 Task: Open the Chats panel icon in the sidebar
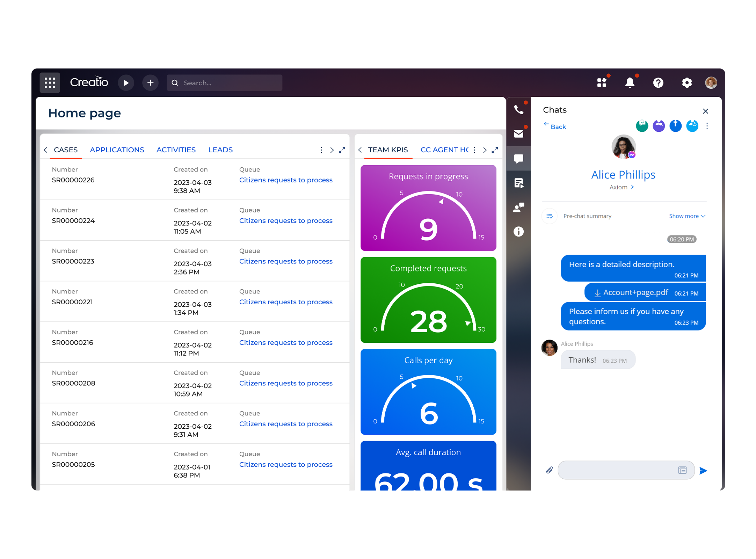[518, 158]
